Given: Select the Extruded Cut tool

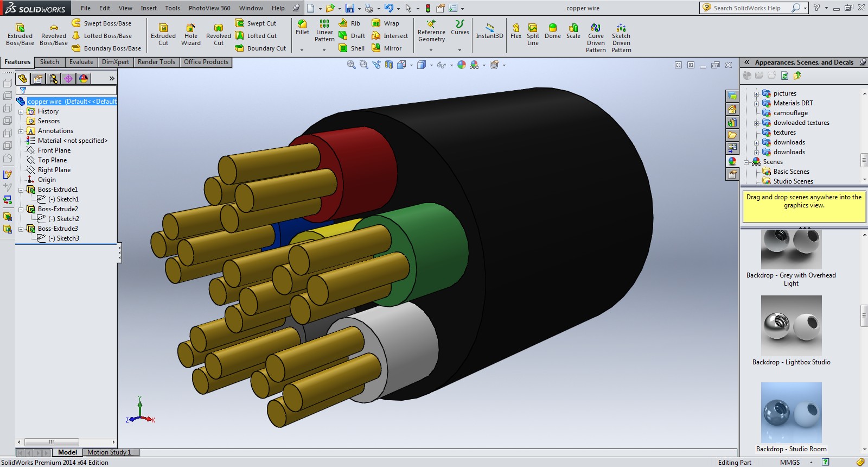Looking at the screenshot, I should coord(163,35).
